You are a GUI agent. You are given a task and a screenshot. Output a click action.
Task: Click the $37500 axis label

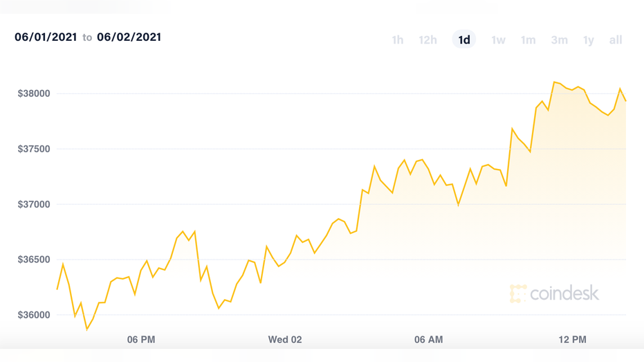pyautogui.click(x=34, y=149)
